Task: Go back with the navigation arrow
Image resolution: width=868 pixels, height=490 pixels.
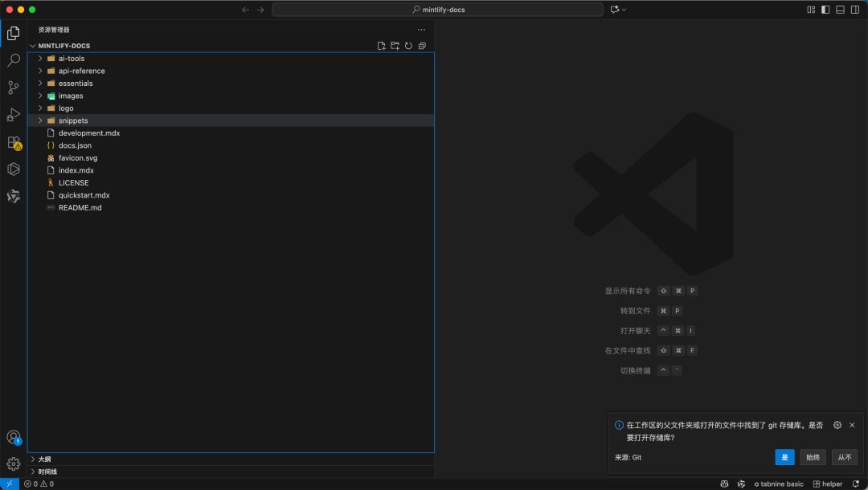Action: [x=245, y=10]
